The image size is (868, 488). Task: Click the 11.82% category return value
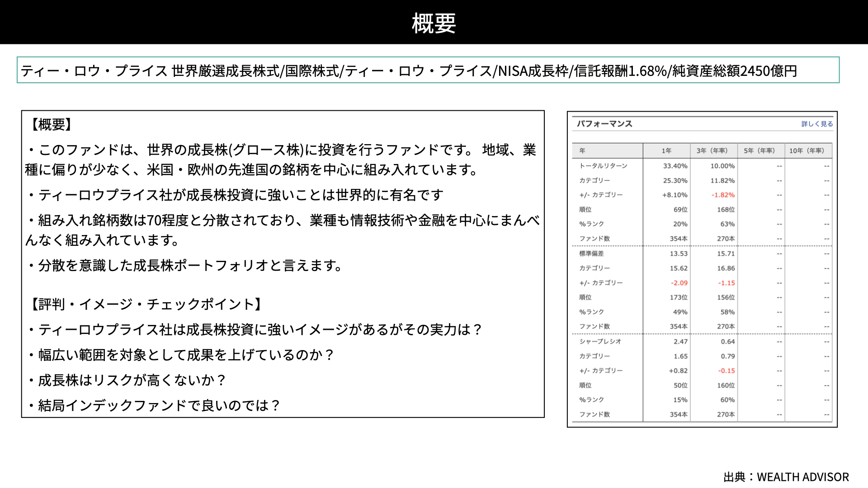click(x=722, y=180)
